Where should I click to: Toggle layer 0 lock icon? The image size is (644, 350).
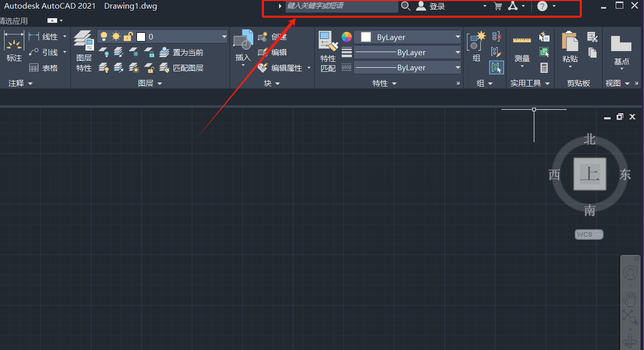click(128, 36)
